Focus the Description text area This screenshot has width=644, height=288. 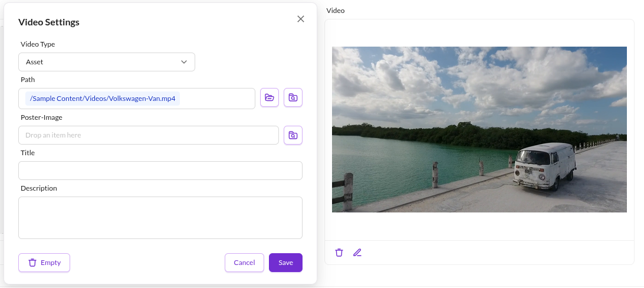tap(160, 218)
